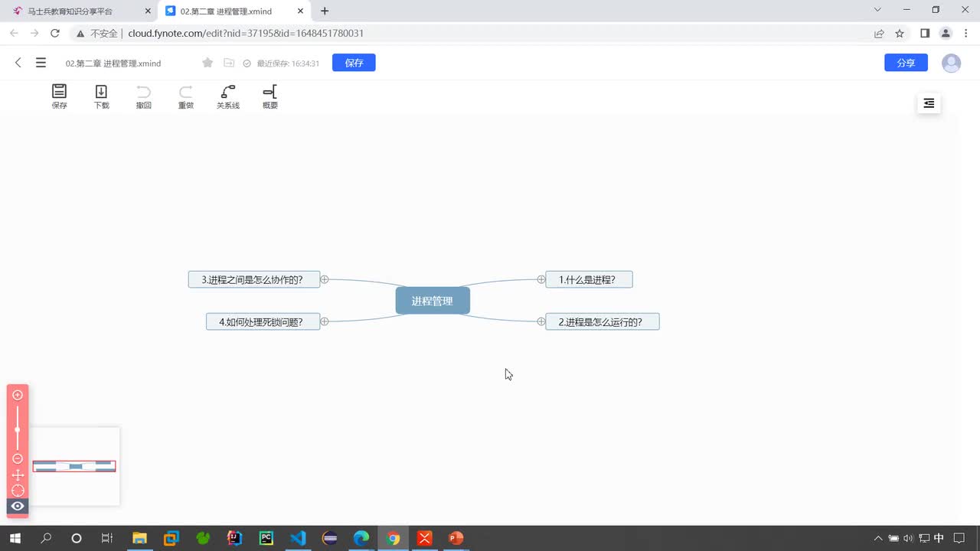Click the four-arrow move canvas icon
980x551 pixels.
(18, 475)
